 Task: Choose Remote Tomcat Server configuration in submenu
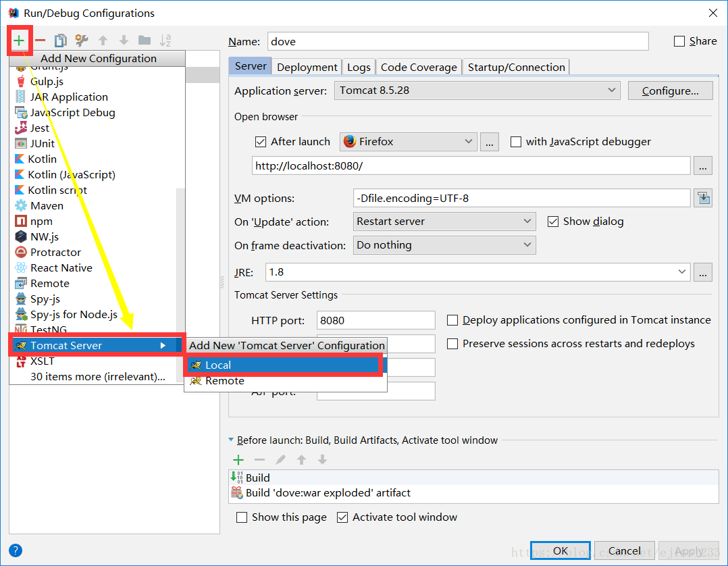286,381
